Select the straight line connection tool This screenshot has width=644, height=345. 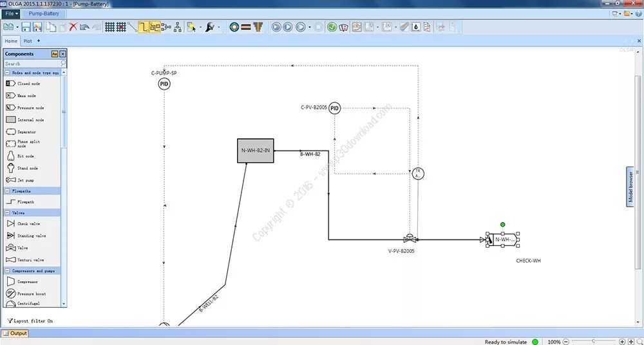(132, 27)
